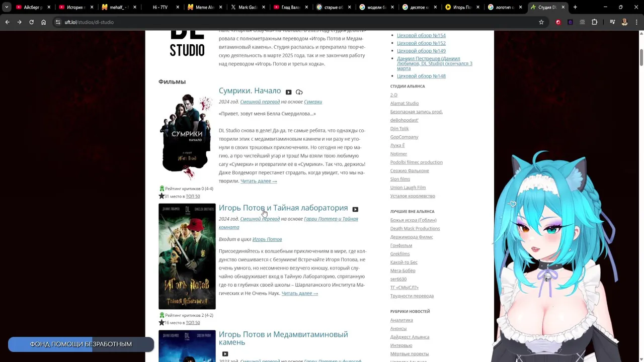Expand the tab search dropdown arrow
644x362 pixels.
(x=7, y=7)
